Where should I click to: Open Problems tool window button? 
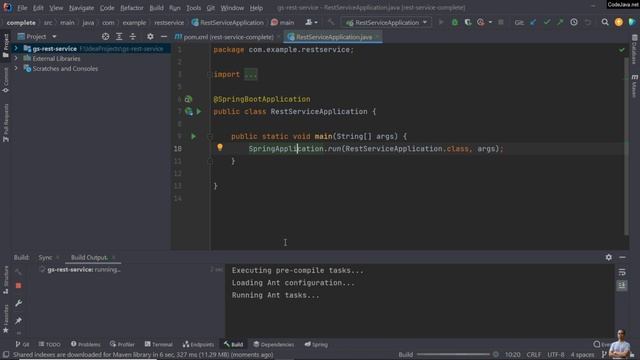click(85, 344)
